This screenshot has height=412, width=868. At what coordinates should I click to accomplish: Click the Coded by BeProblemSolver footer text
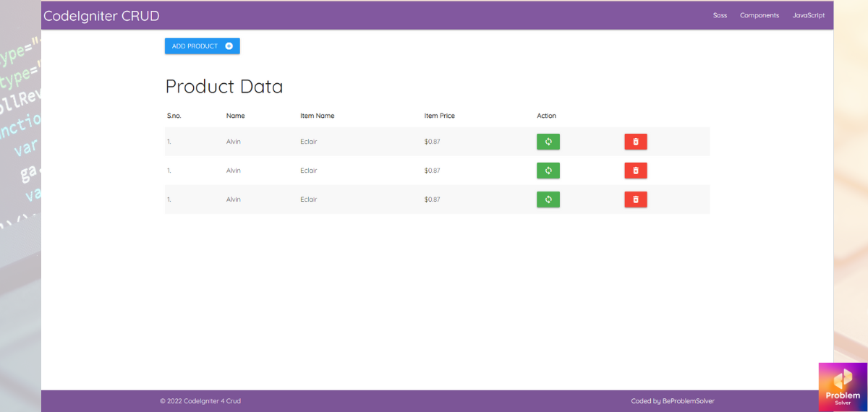673,401
